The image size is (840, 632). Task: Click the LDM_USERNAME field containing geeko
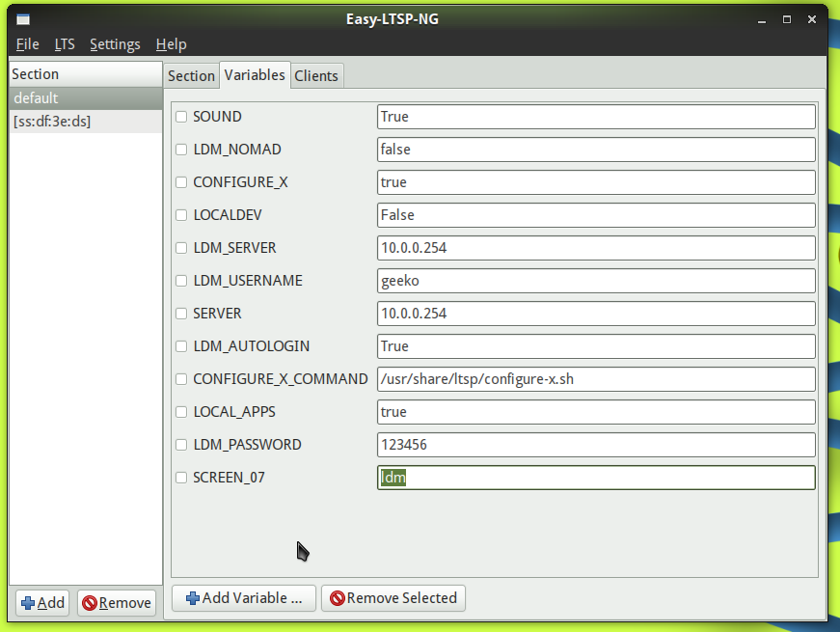(x=595, y=281)
